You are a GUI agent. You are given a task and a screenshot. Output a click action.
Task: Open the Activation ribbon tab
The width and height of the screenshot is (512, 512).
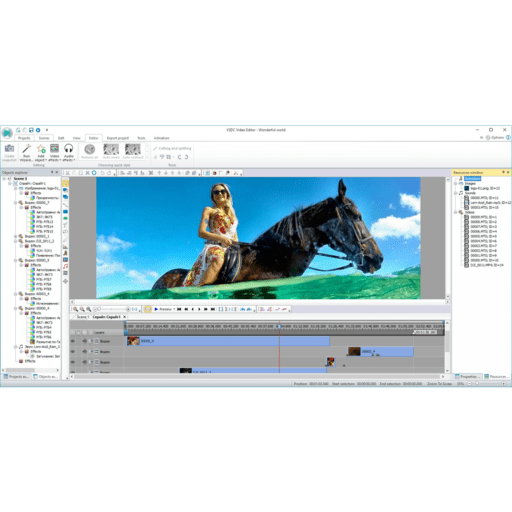(x=161, y=138)
